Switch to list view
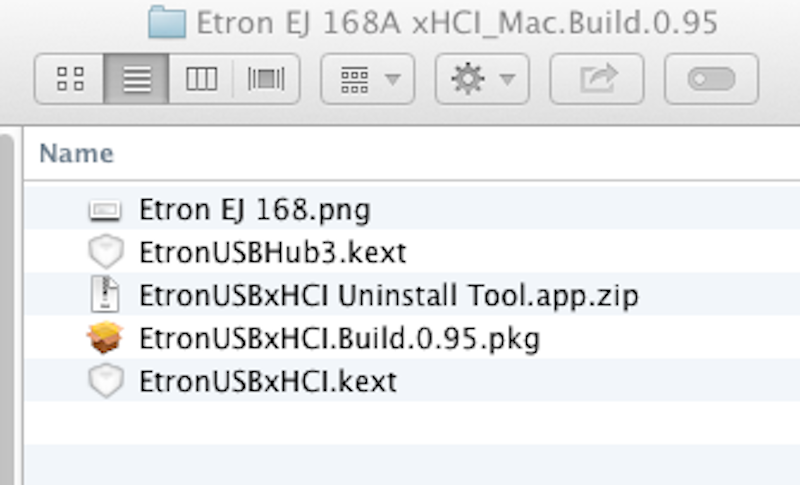Viewport: 800px width, 485px height. tap(136, 79)
